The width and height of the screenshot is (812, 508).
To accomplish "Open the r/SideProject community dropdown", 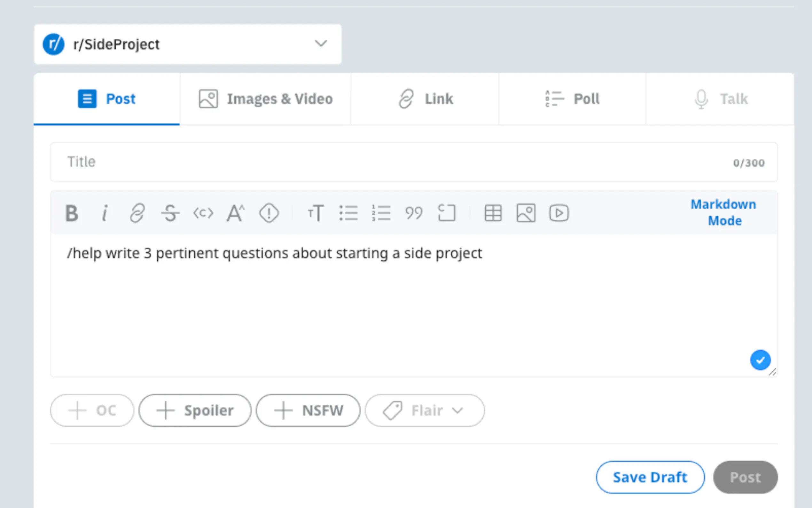I will click(x=188, y=44).
